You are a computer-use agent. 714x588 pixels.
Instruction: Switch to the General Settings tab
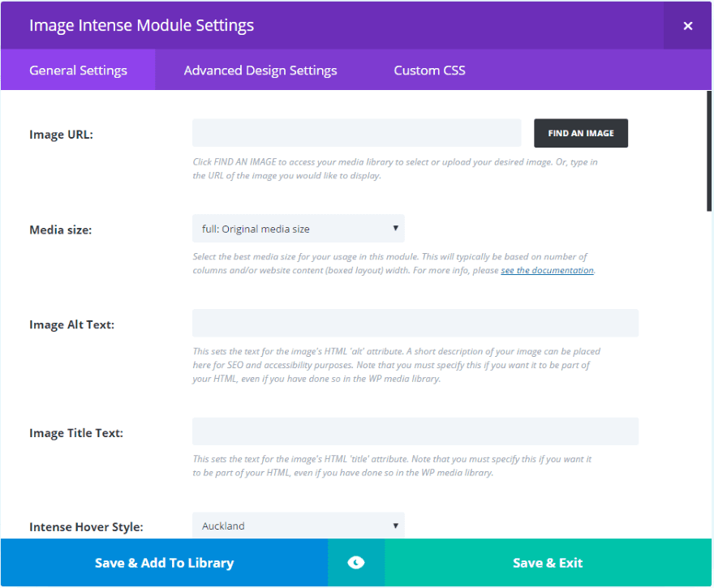point(78,71)
